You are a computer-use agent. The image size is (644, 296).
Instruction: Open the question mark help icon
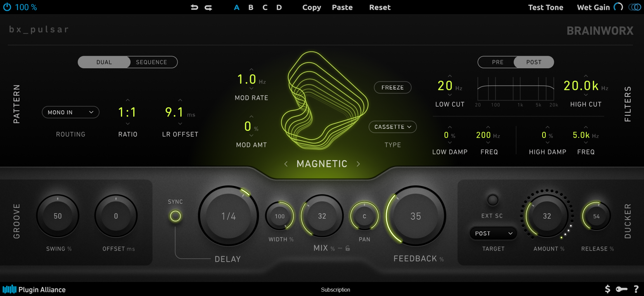pyautogui.click(x=636, y=289)
